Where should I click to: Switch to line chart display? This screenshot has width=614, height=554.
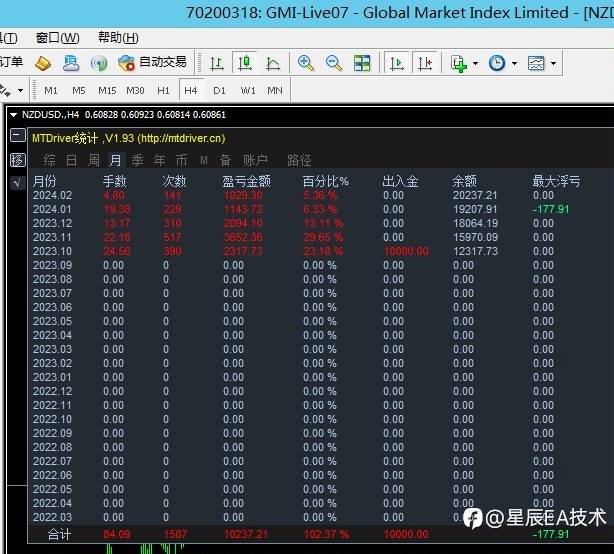pos(273,63)
